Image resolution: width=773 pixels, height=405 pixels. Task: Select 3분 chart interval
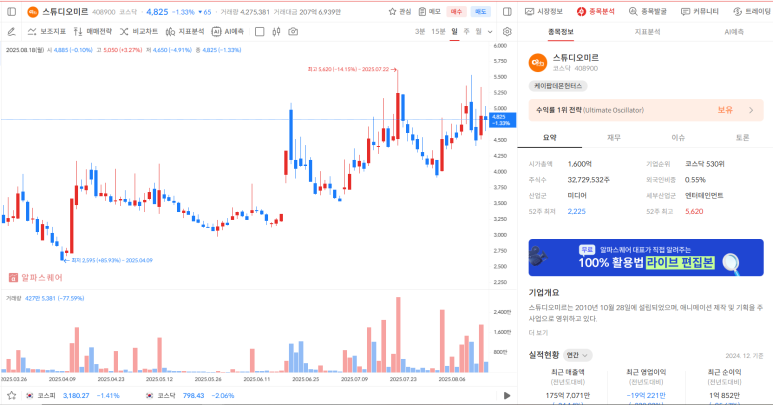(x=420, y=32)
